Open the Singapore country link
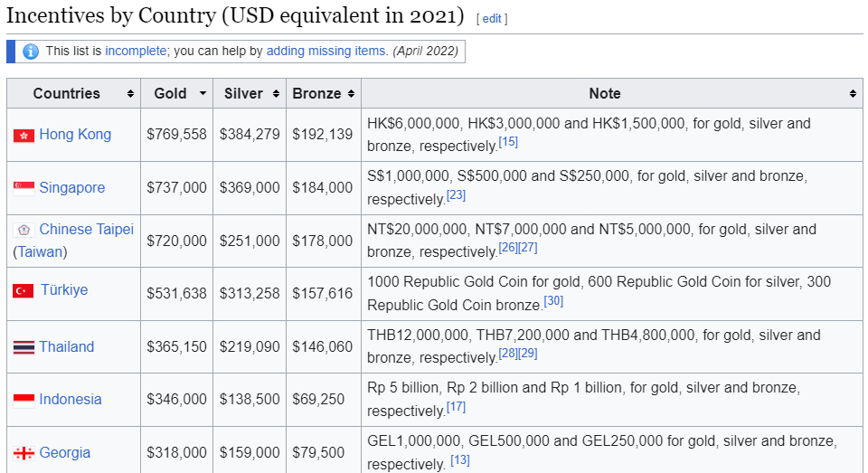This screenshot has height=473, width=868. (x=71, y=188)
